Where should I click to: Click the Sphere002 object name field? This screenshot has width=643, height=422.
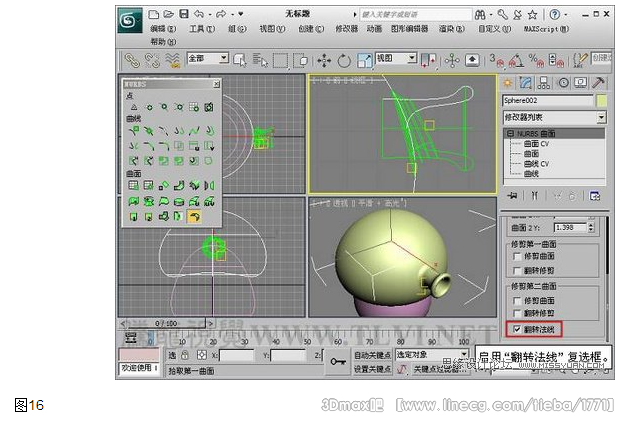[548, 100]
